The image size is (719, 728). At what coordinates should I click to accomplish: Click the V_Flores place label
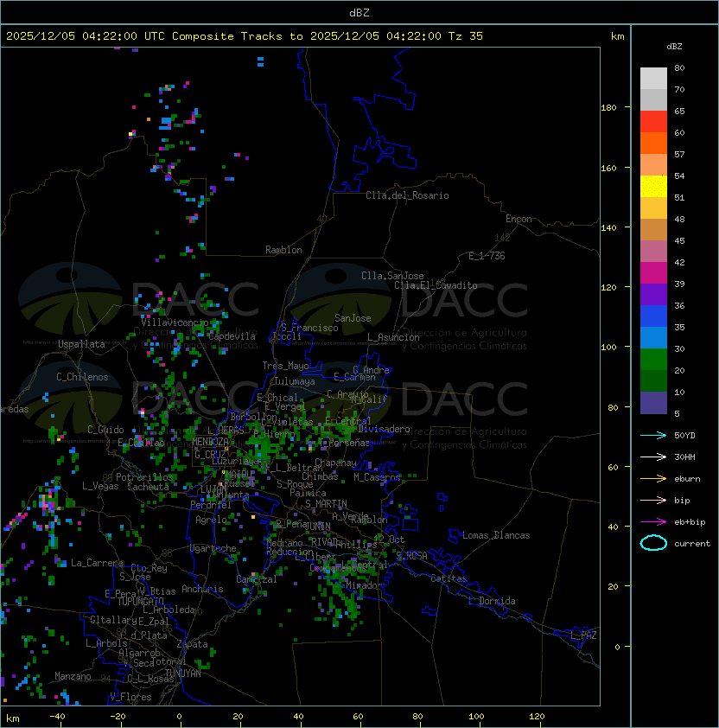(130, 697)
